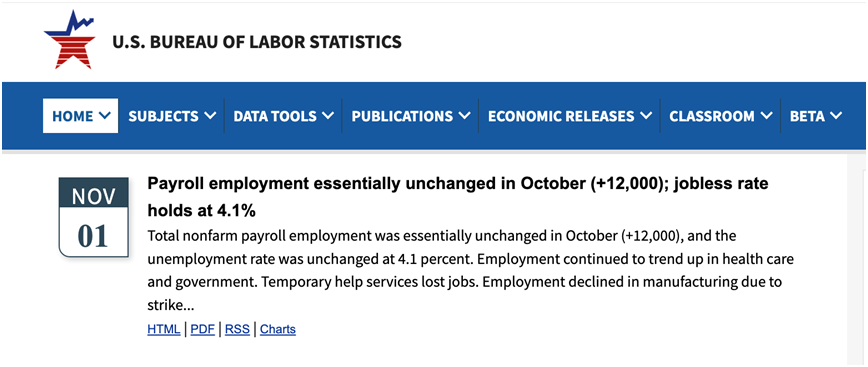Viewport: 868px width, 367px height.
Task: Click the chevron arrow beside ECONOMIC RELEASES
Action: (646, 116)
